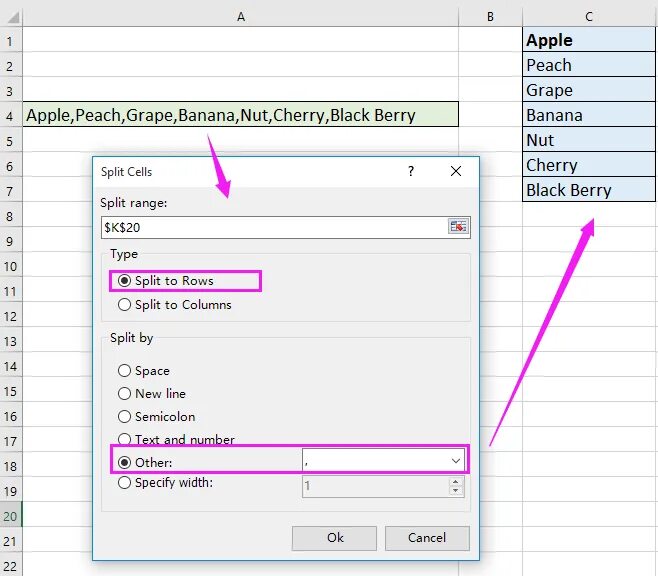Choose Space as the split delimiter
This screenshot has height=576, width=658.
tap(144, 371)
